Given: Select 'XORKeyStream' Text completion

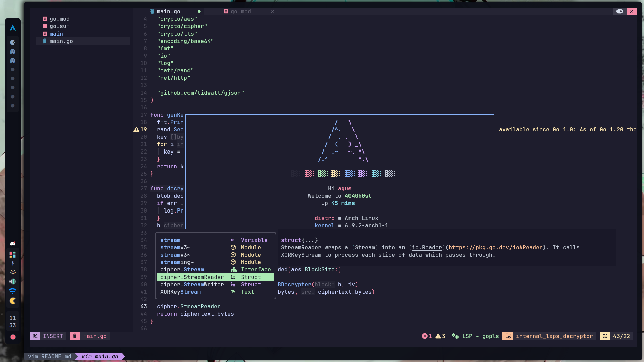Looking at the screenshot, I should click(x=216, y=292).
